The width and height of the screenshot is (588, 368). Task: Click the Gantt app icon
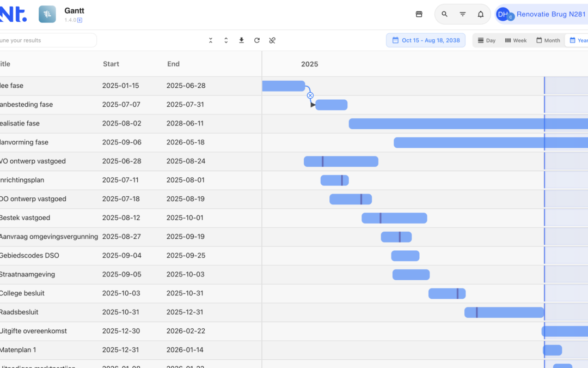[47, 14]
